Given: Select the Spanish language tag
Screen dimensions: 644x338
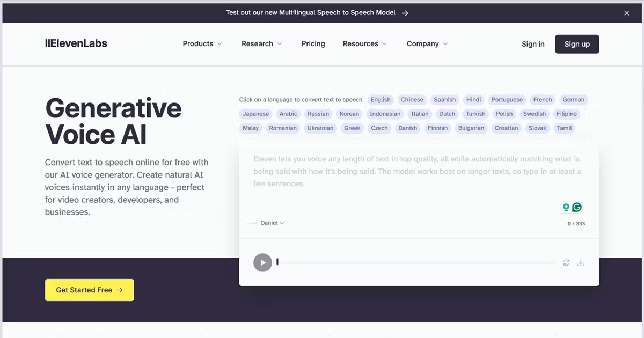Looking at the screenshot, I should [444, 99].
